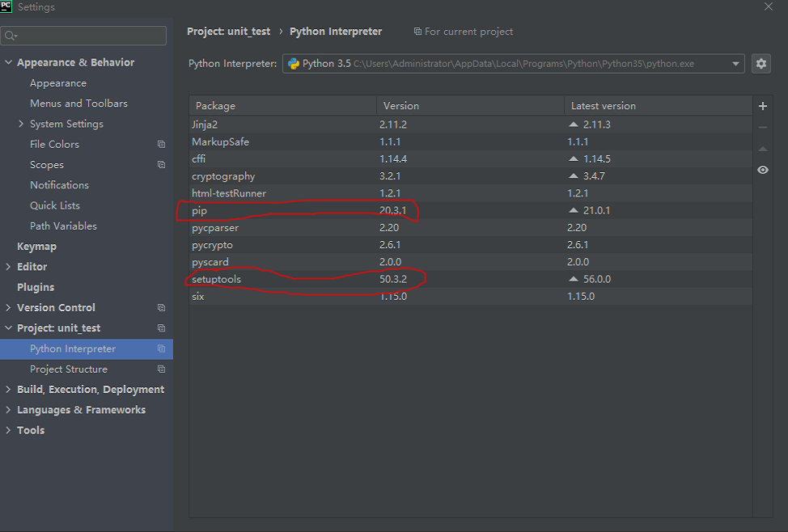Toggle the show early releases eye icon
788x532 pixels.
click(762, 170)
